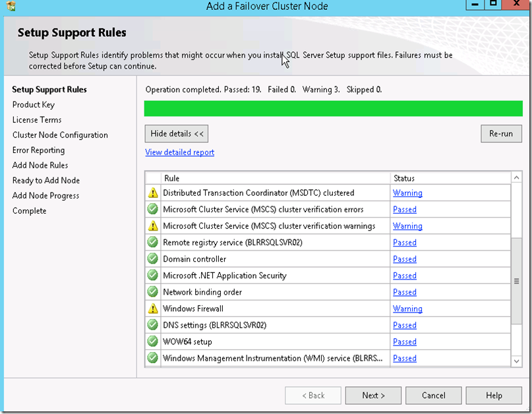532x414 pixels.
Task: Open Passed status for .NET Application Security
Action: pos(404,276)
